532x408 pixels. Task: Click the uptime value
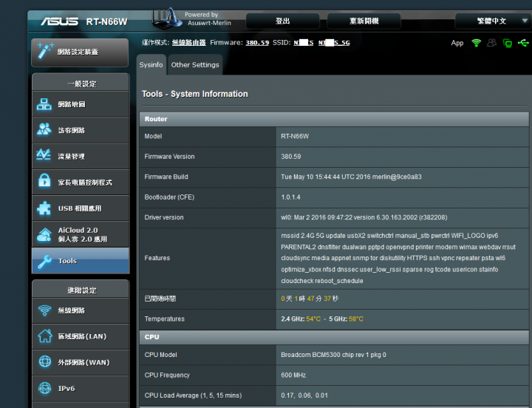(310, 299)
